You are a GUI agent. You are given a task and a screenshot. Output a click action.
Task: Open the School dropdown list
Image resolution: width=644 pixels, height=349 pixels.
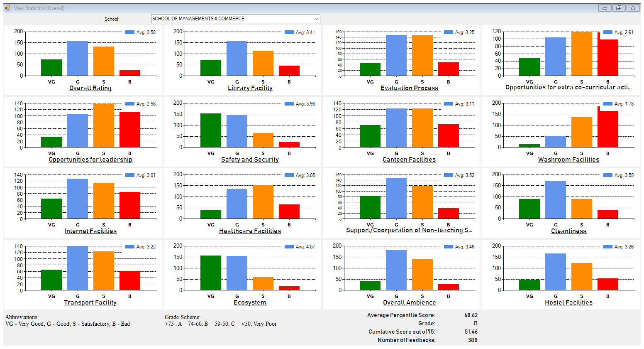click(316, 19)
